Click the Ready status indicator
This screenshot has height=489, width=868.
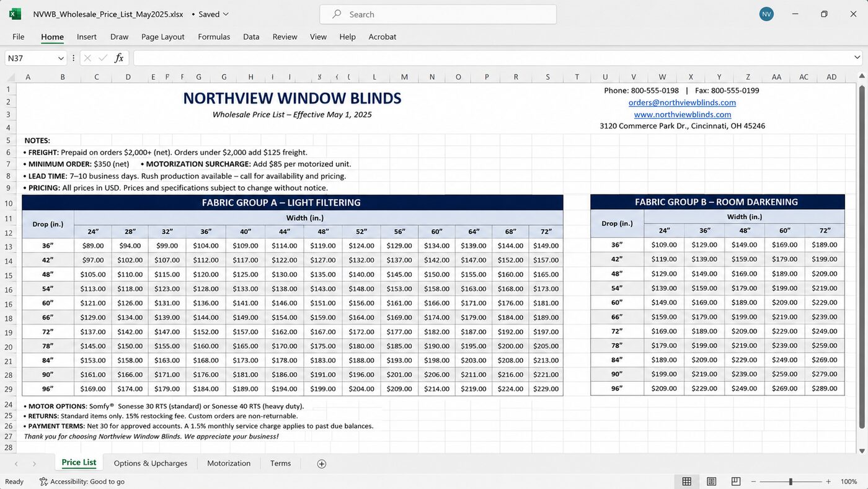(14, 482)
